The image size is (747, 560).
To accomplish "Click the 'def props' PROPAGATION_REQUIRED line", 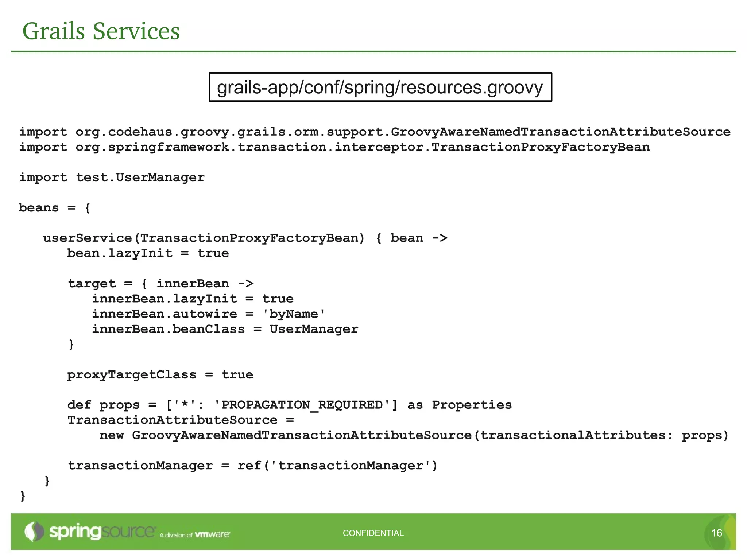I will tap(290, 405).
